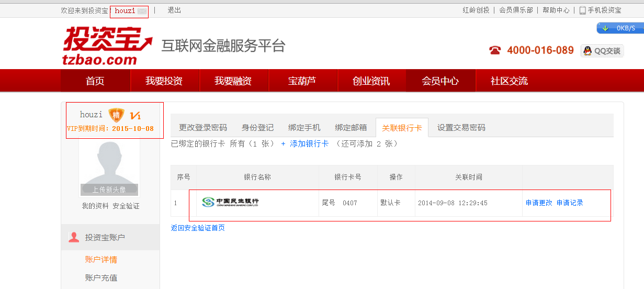Click the orange shield badge next to houzi
This screenshot has width=644, height=289.
pos(116,115)
